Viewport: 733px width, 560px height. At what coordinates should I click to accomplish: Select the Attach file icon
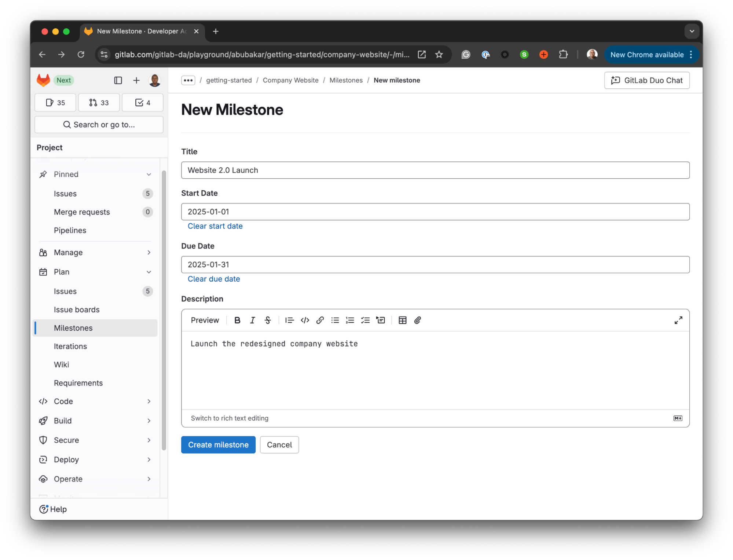(418, 320)
